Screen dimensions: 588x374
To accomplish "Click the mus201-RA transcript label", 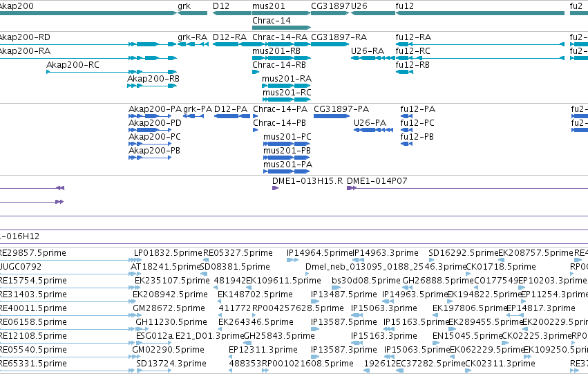I will tap(287, 79).
